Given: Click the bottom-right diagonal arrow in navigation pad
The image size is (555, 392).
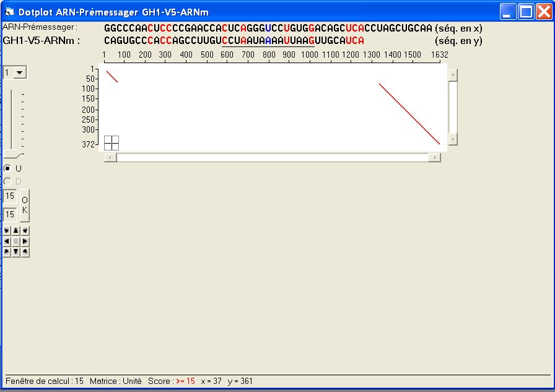Looking at the screenshot, I should (25, 251).
